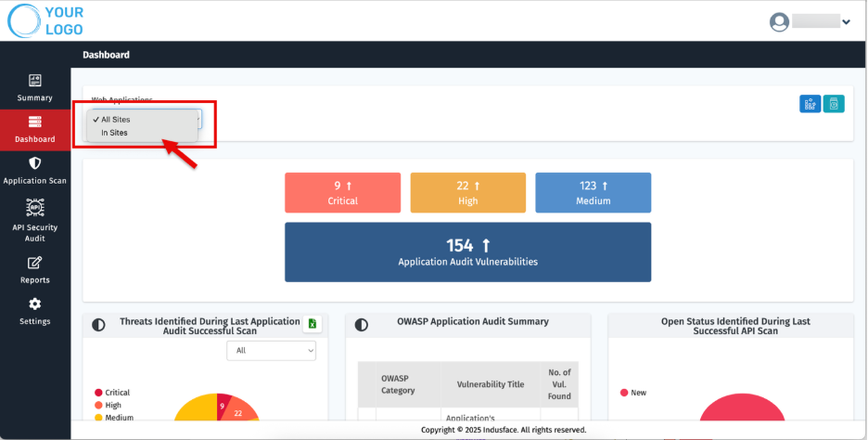Open Application Scan shield icon
Image resolution: width=868 pixels, height=440 pixels.
click(35, 163)
